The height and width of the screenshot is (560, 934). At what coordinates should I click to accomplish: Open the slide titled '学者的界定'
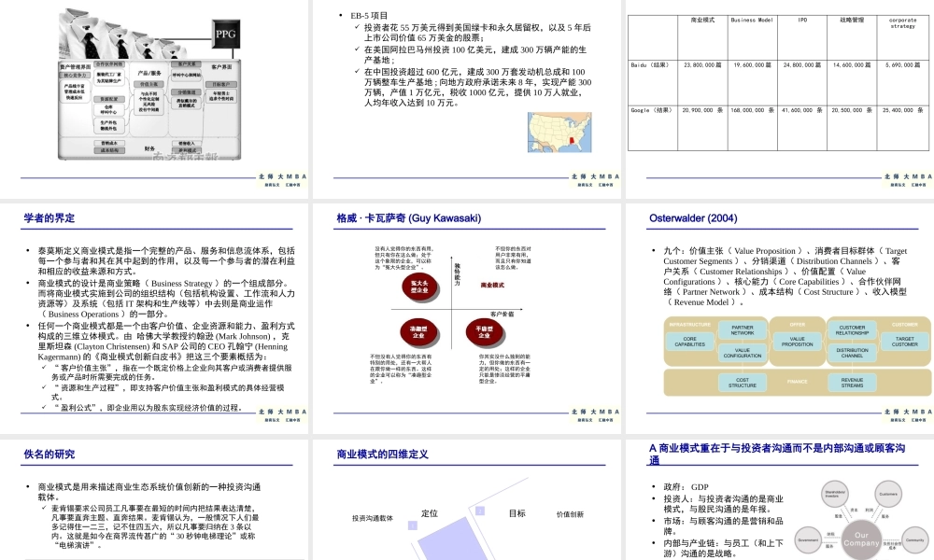point(50,218)
